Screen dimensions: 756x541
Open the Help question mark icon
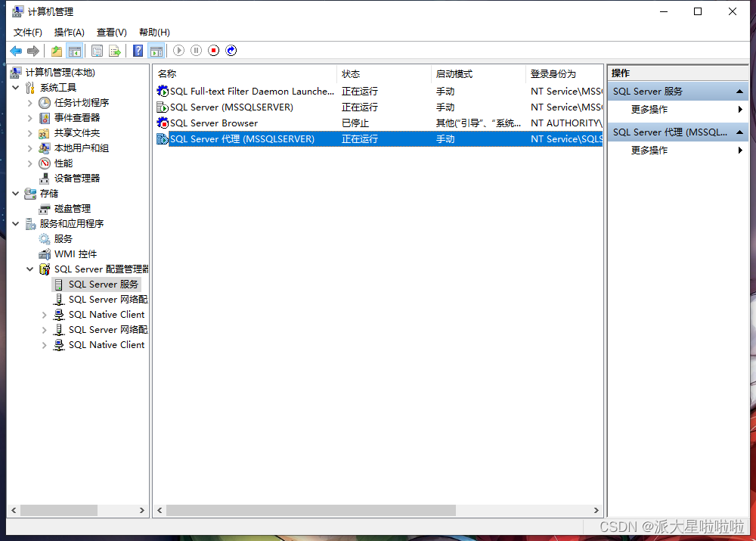[138, 51]
